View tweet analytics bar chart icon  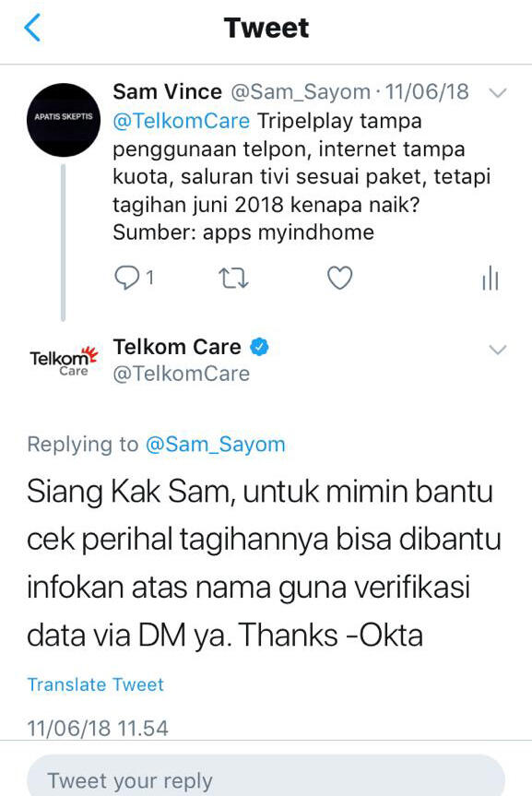click(491, 279)
